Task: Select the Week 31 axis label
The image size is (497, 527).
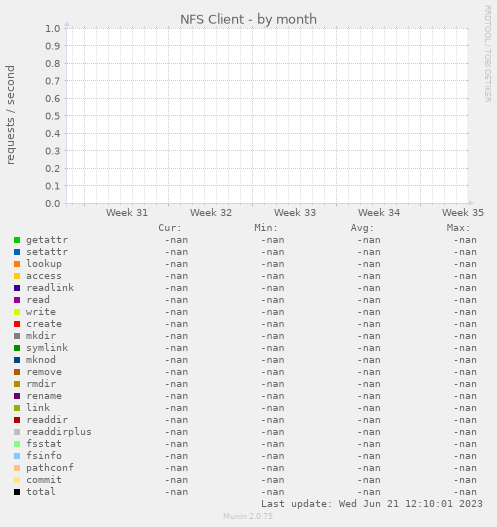Action: (x=127, y=212)
